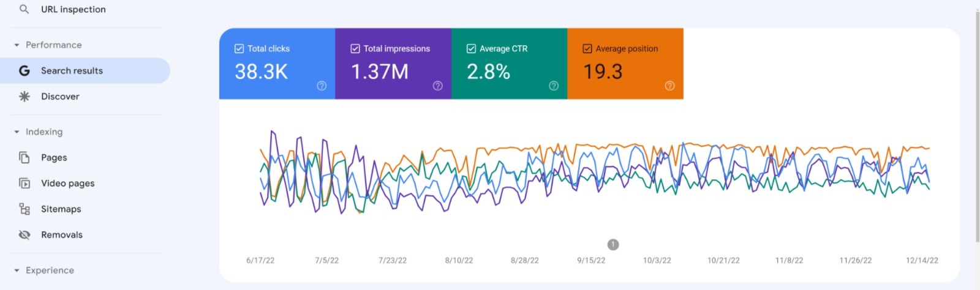Click the 10/3/22 axis date label
This screenshot has height=290, width=980.
click(x=657, y=260)
